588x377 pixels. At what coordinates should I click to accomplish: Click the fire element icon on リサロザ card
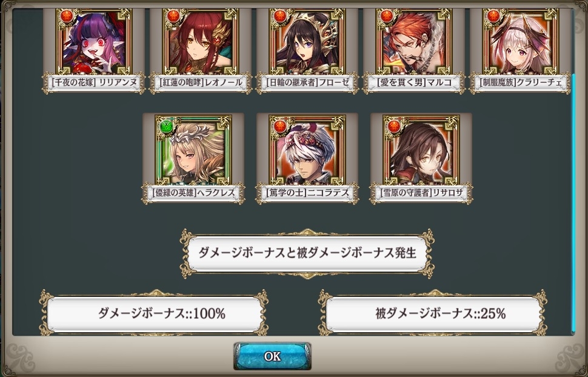point(394,126)
